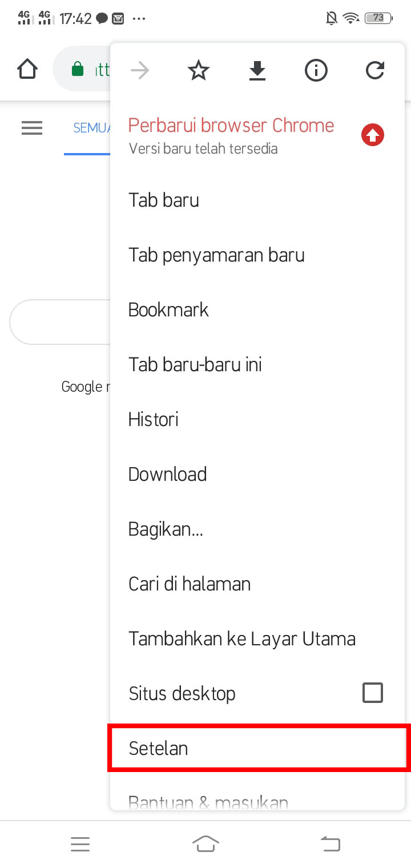Click the download icon in the menu header
Viewport: 411px width, 868px height.
click(257, 70)
